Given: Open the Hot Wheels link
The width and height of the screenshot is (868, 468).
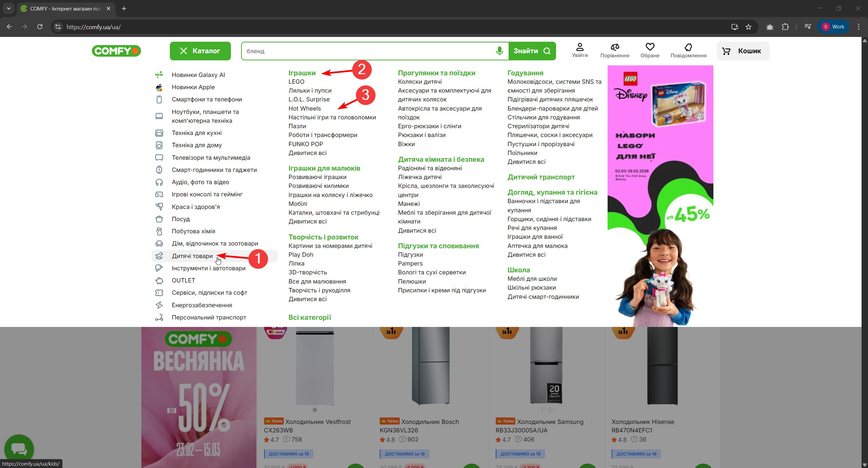Looking at the screenshot, I should click(304, 109).
